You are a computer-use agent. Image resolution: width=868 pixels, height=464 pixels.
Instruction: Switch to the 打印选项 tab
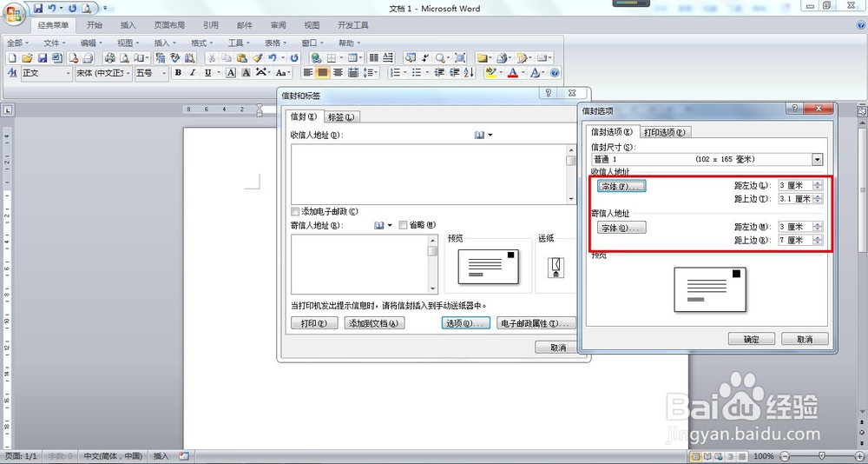click(665, 132)
